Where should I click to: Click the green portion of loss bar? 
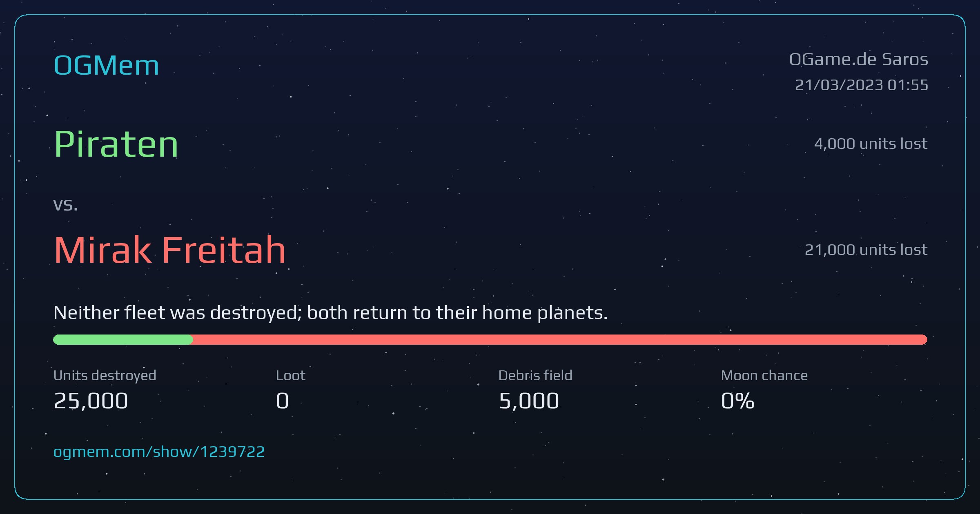pos(122,339)
